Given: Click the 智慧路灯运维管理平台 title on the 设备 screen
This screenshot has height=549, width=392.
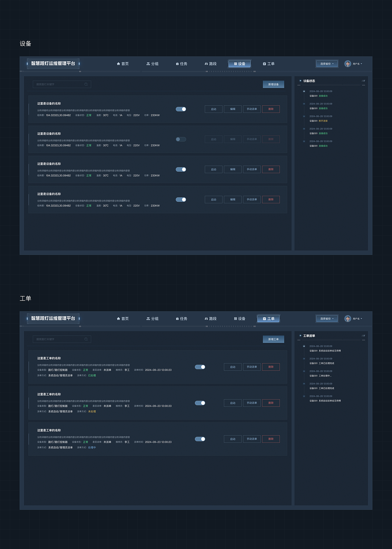Looking at the screenshot, I should tap(53, 63).
